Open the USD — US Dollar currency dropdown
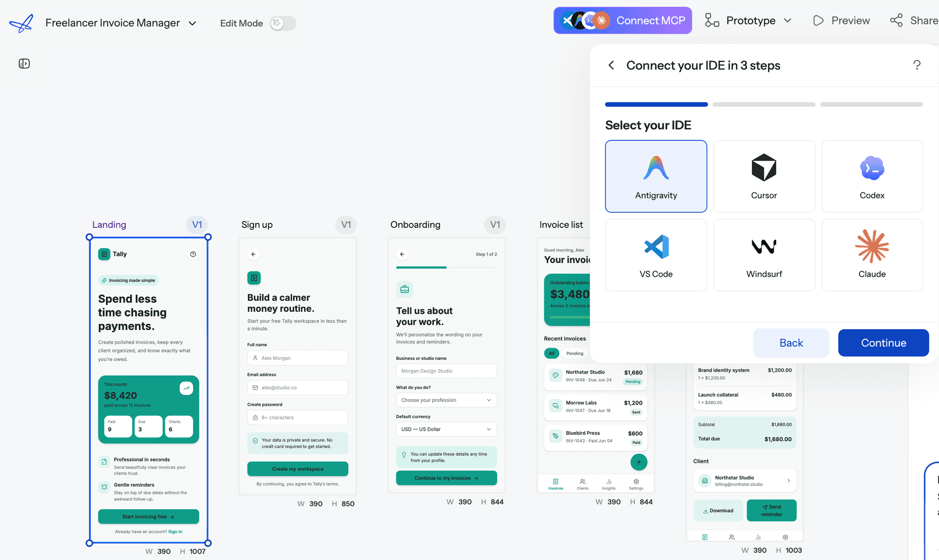 [447, 429]
